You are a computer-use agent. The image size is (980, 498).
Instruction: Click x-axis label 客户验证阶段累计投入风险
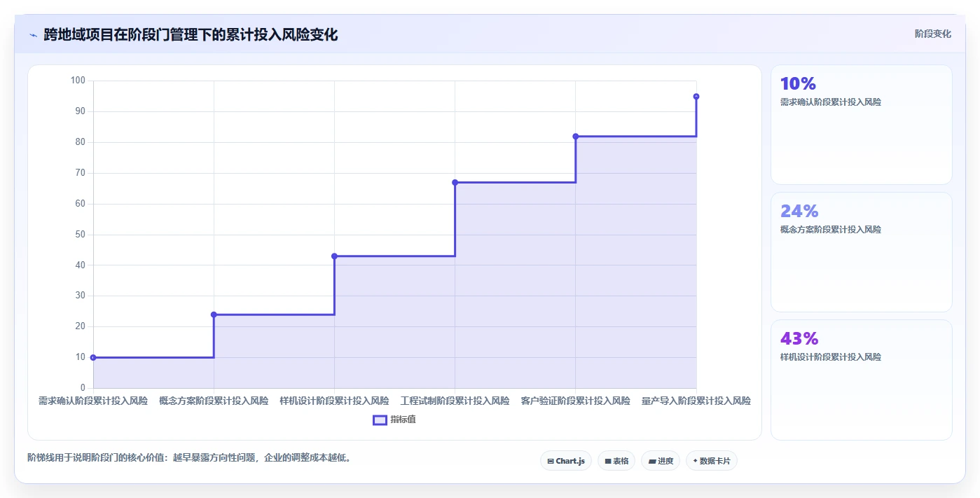pos(576,401)
